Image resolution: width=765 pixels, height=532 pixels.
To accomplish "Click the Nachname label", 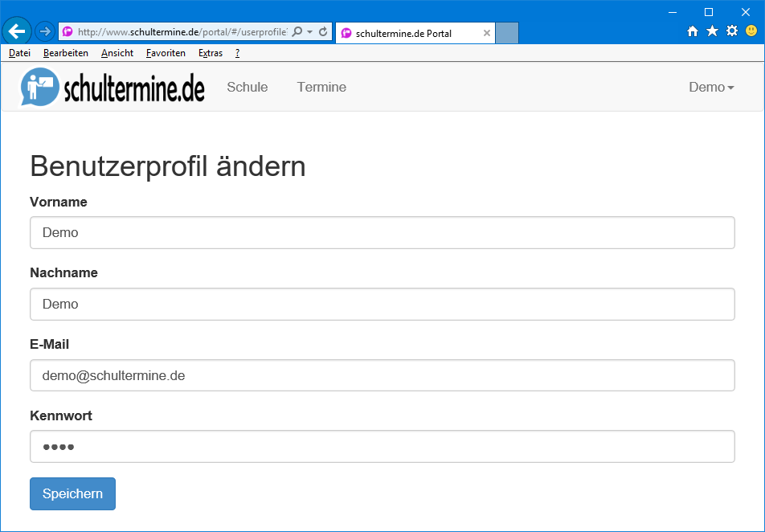I will [64, 273].
